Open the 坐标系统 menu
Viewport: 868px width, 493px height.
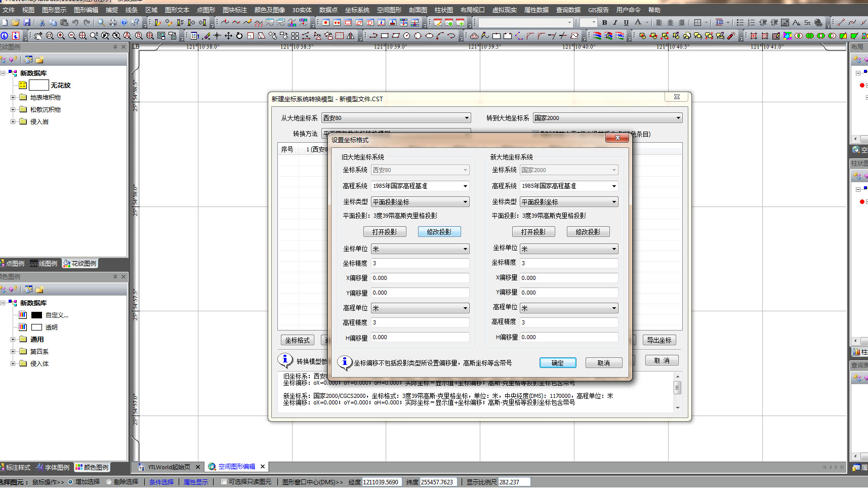coord(357,10)
